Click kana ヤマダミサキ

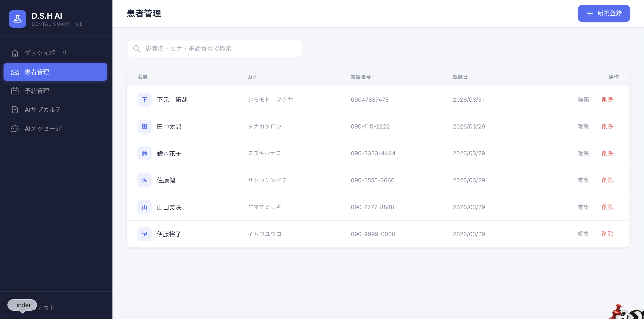tap(264, 207)
